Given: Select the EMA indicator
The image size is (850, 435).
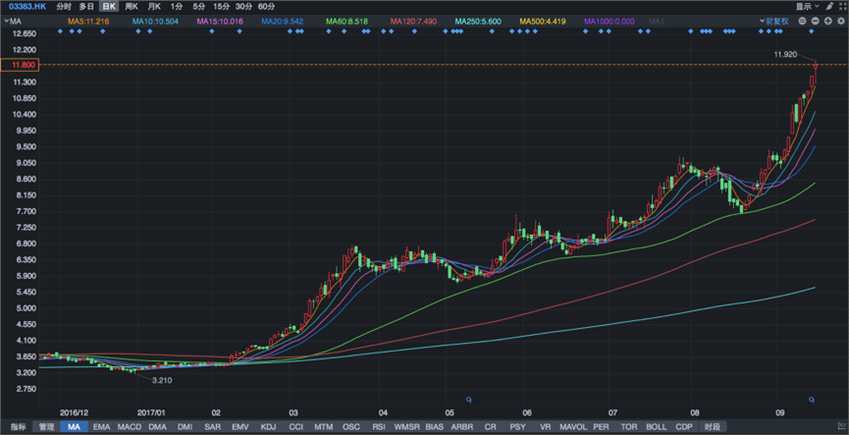Looking at the screenshot, I should click(101, 427).
